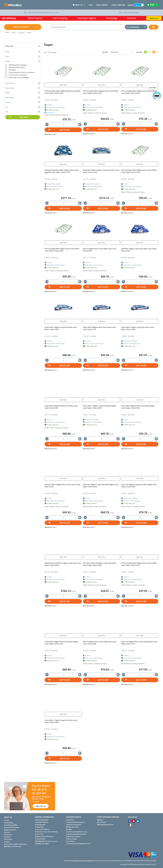Increase quantity for HP Pro-Design 160gsm paper
Viewport: 163px width, 868px height.
(x=118, y=124)
